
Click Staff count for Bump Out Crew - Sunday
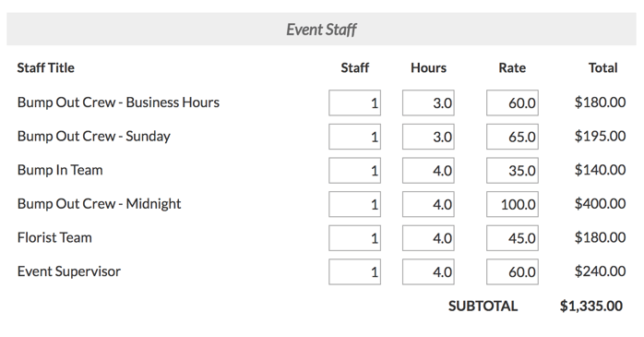tap(355, 137)
